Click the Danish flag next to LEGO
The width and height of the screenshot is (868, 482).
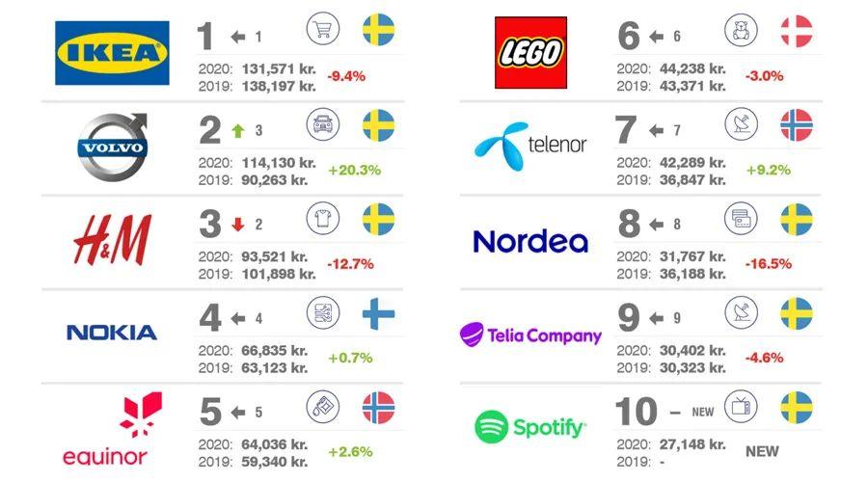click(x=797, y=30)
